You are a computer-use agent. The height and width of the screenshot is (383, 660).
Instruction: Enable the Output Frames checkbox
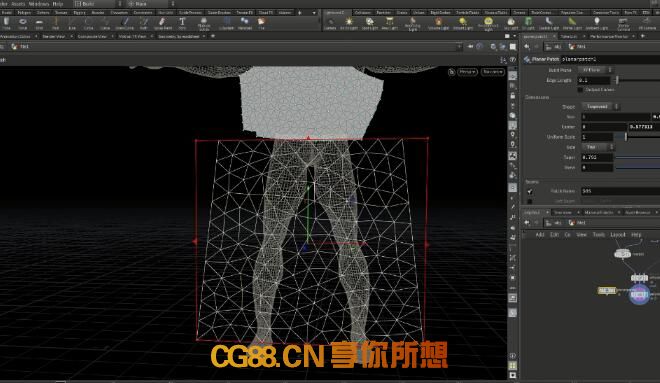click(580, 90)
